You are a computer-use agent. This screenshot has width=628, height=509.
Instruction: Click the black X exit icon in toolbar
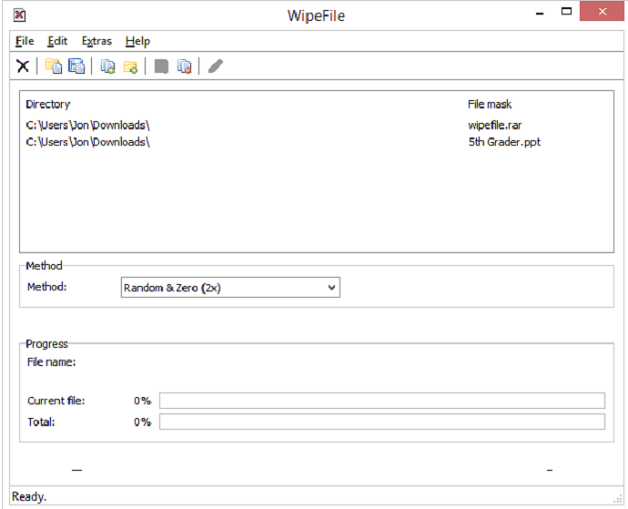[x=23, y=66]
